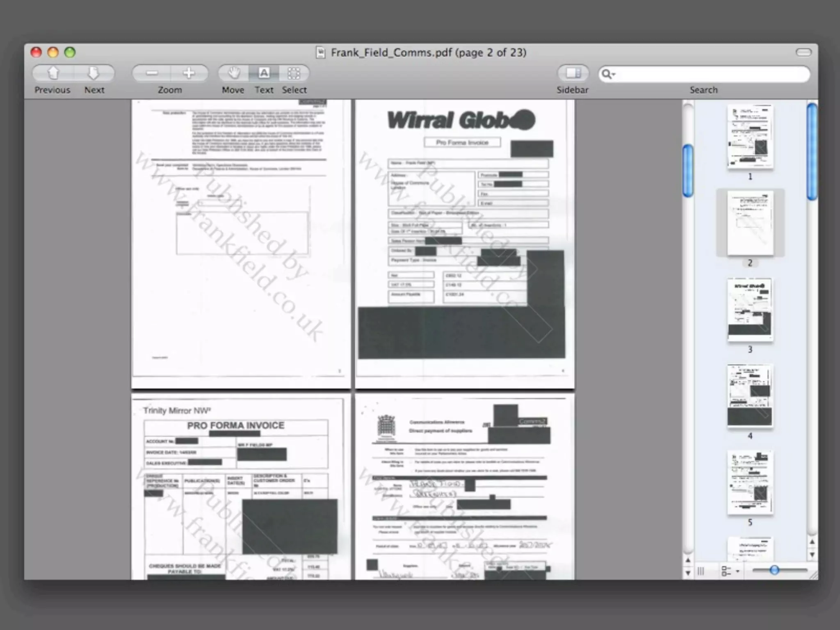Zoom in with the plus button
Screen dimensions: 840x630
[x=189, y=73]
